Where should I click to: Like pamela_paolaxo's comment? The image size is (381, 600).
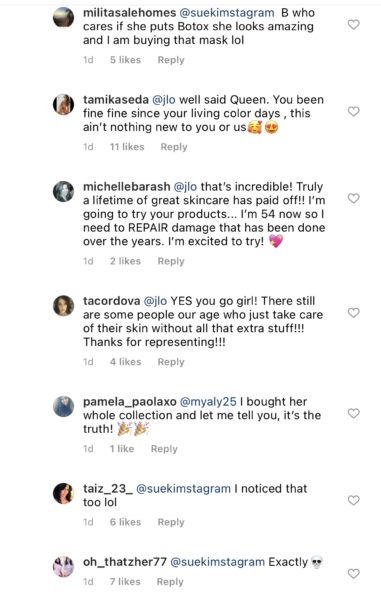coord(353,413)
